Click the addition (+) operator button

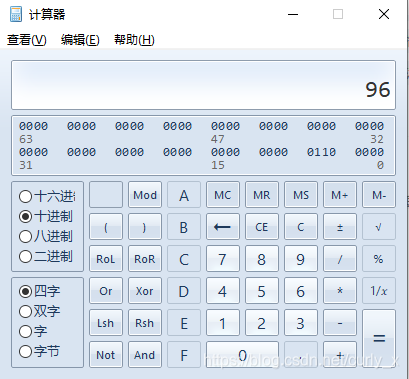click(340, 355)
